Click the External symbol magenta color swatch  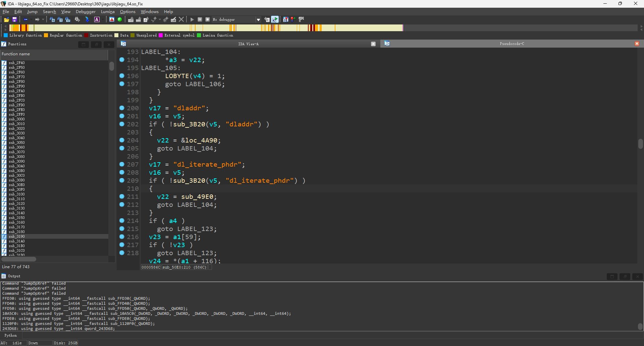(x=161, y=35)
